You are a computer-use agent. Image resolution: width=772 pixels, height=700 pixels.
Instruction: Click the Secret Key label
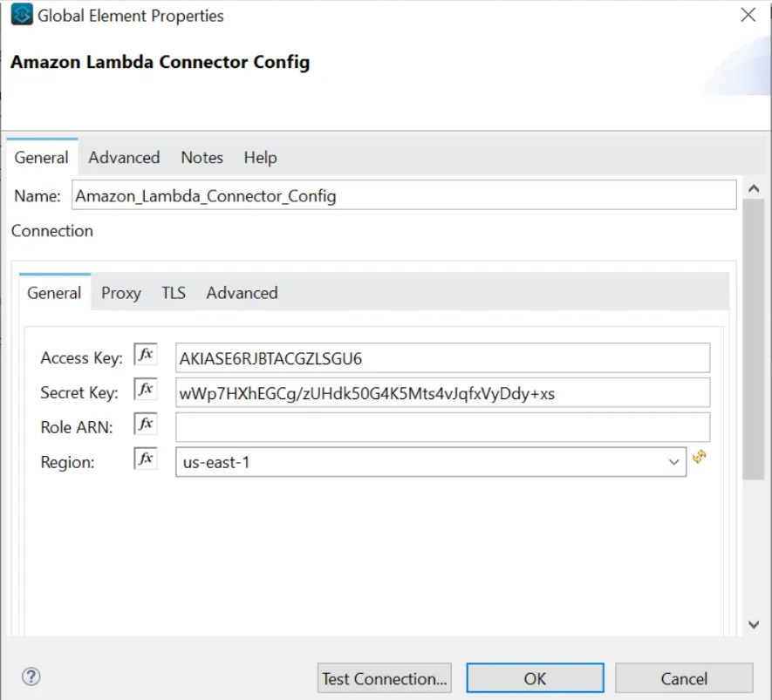click(x=79, y=392)
